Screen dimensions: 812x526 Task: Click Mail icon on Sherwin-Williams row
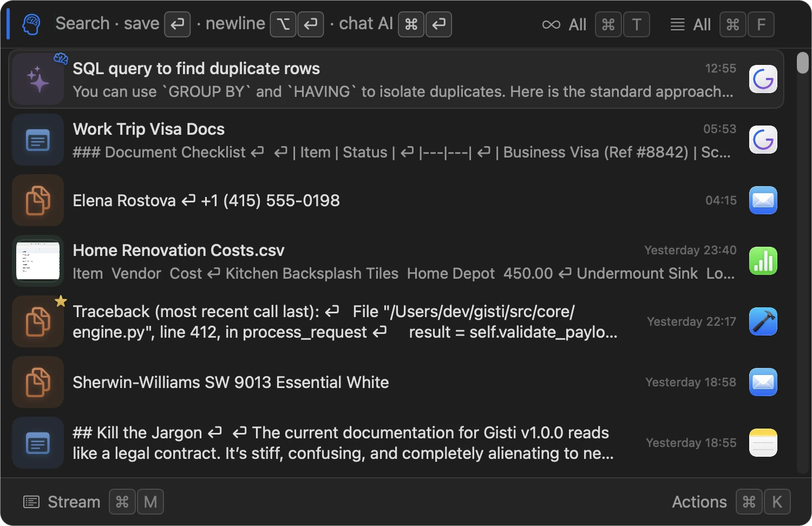click(x=763, y=382)
